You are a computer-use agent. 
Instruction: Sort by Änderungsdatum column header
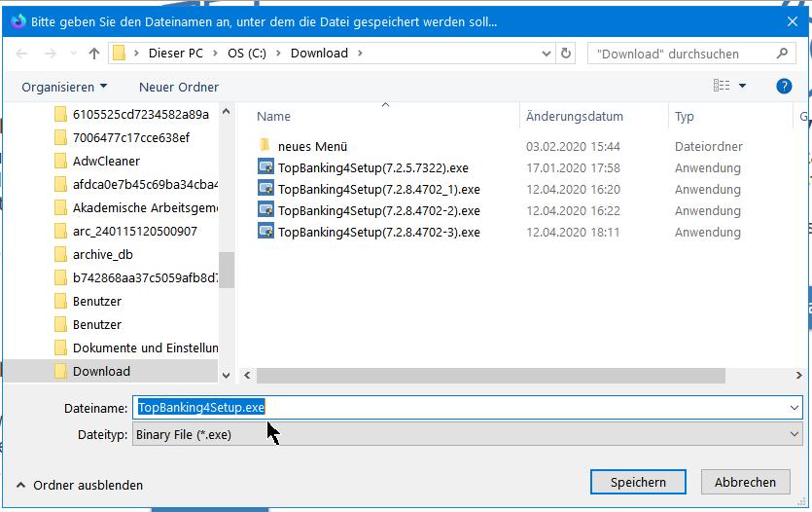tap(574, 116)
